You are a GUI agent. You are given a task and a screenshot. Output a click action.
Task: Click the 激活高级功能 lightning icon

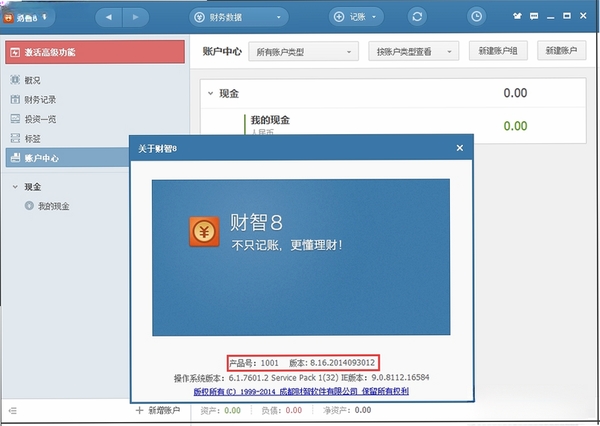(15, 52)
